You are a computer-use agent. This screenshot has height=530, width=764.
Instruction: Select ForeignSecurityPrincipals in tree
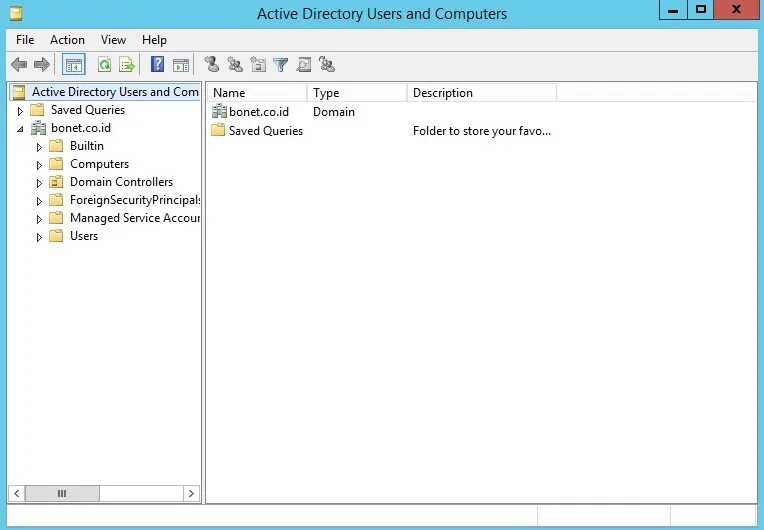click(x=134, y=200)
